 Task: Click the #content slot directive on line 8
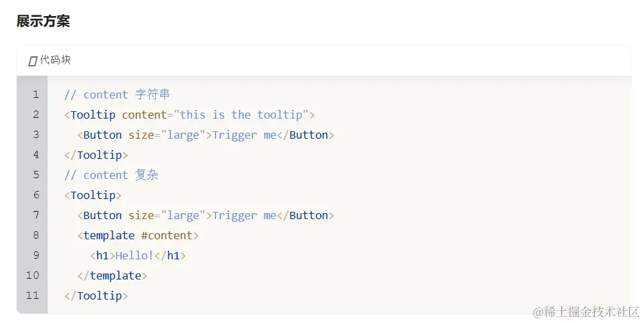[x=167, y=235]
